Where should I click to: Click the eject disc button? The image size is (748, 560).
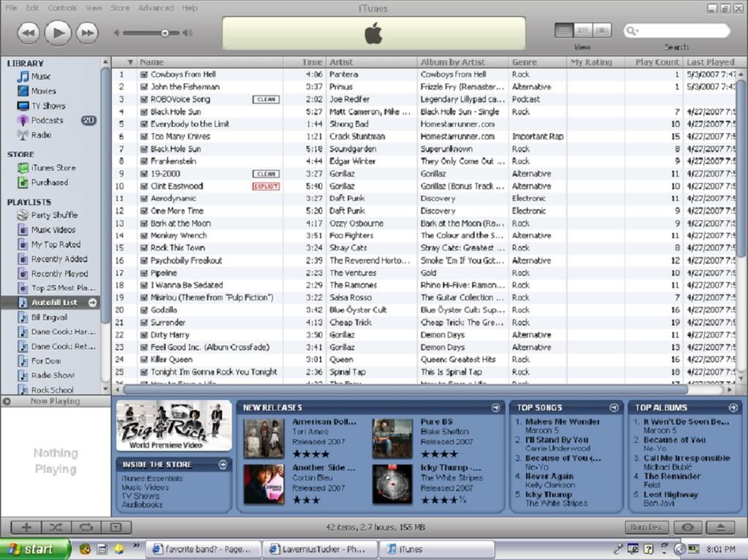pyautogui.click(x=720, y=527)
